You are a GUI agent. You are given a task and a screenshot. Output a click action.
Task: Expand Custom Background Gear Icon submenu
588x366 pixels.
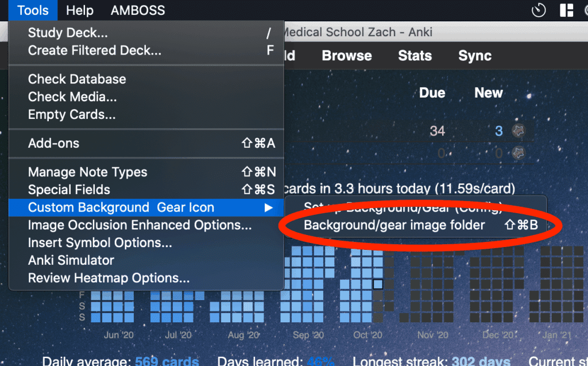(146, 207)
